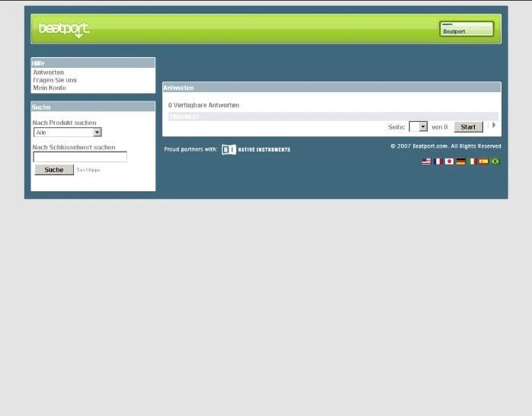
Task: Open the Native Instruments partner logo
Action: tap(256, 149)
